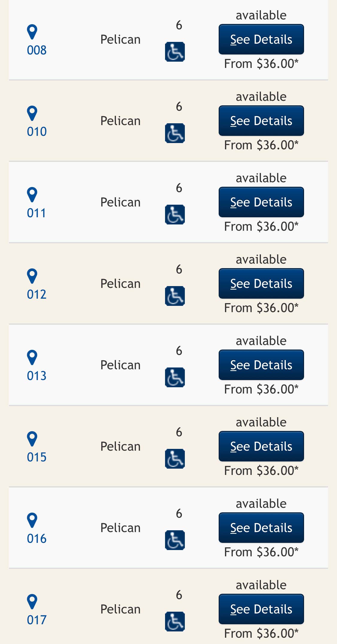The image size is (337, 644).
Task: Open See Details for site 008
Action: pos(261,40)
